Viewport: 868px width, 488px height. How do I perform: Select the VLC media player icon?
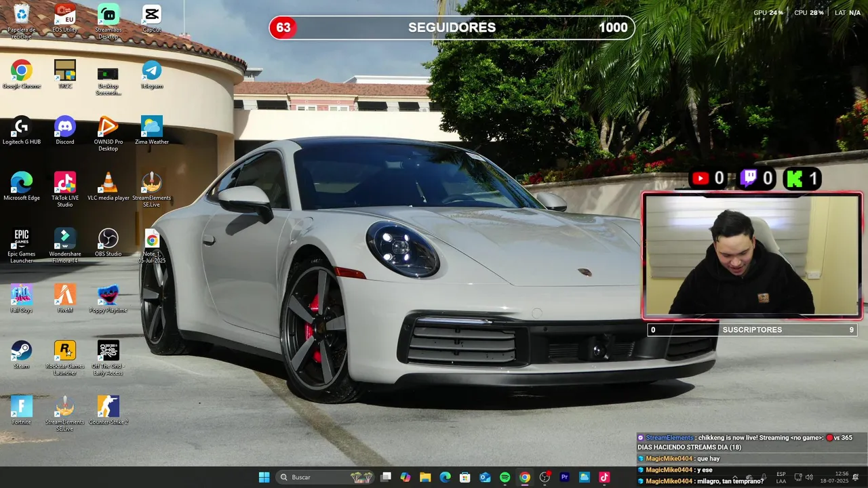tap(108, 186)
